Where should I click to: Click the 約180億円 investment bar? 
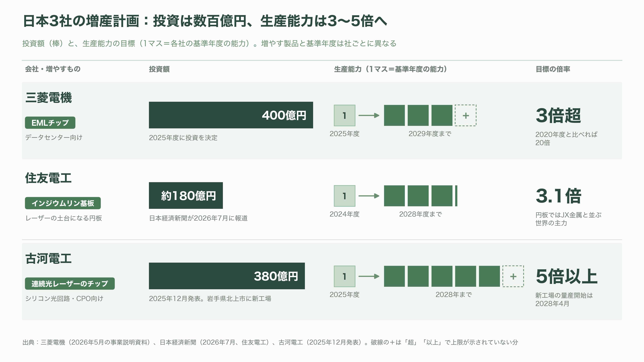point(186,196)
